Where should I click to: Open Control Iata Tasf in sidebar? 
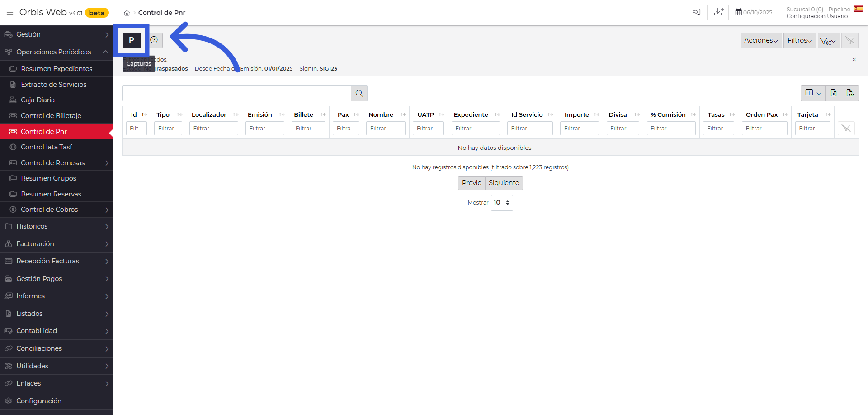(x=57, y=147)
